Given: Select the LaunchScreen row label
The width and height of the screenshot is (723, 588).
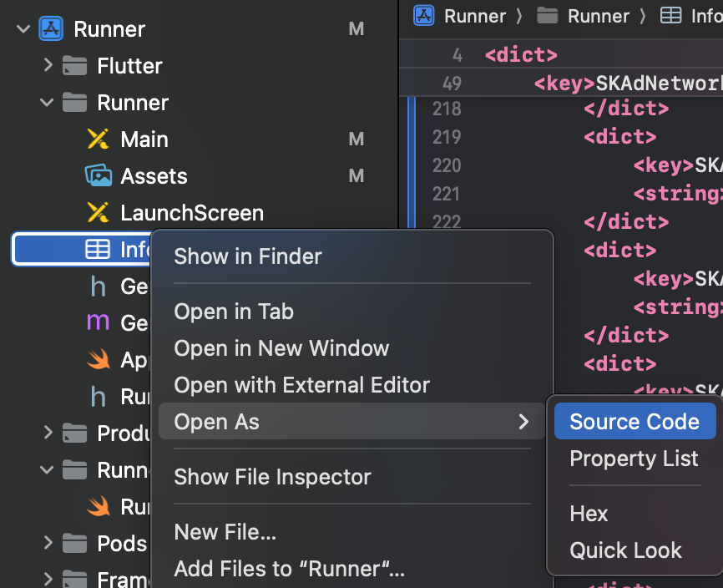Looking at the screenshot, I should (x=192, y=213).
